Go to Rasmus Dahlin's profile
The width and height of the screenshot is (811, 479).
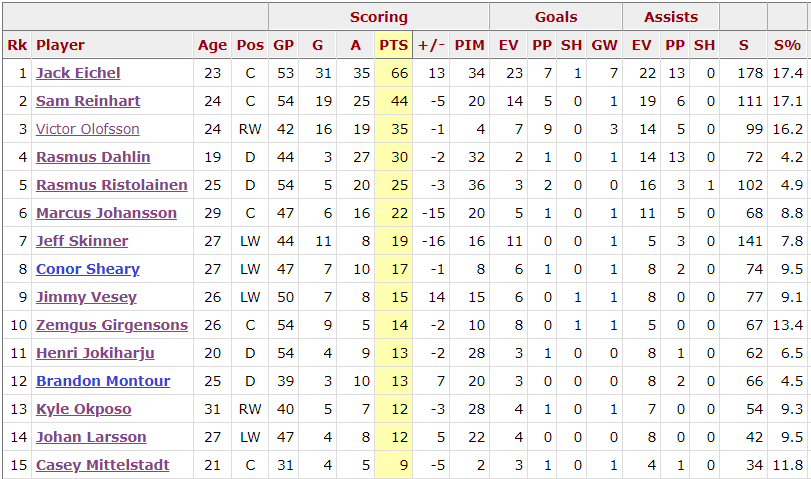coord(93,157)
